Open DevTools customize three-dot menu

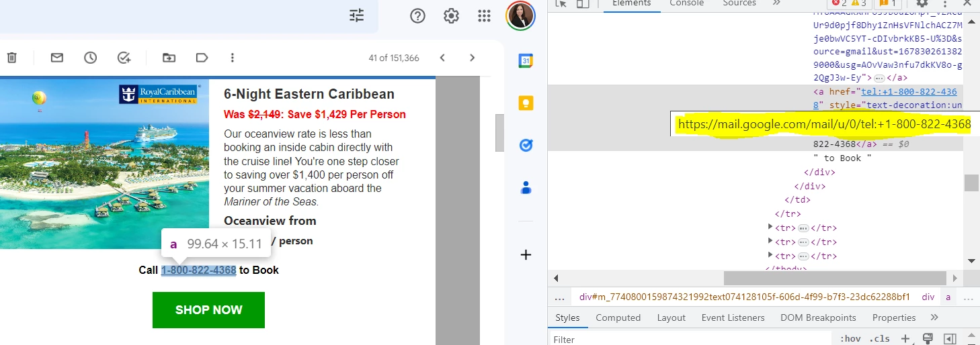point(946,3)
